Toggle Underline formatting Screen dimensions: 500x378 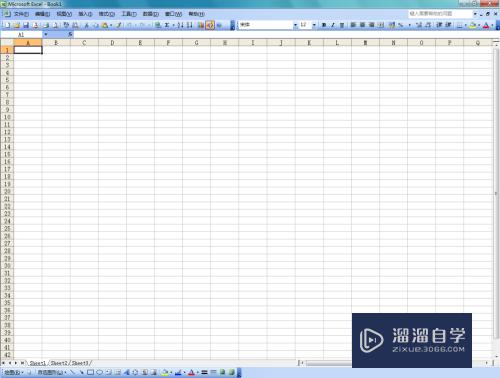coord(342,25)
